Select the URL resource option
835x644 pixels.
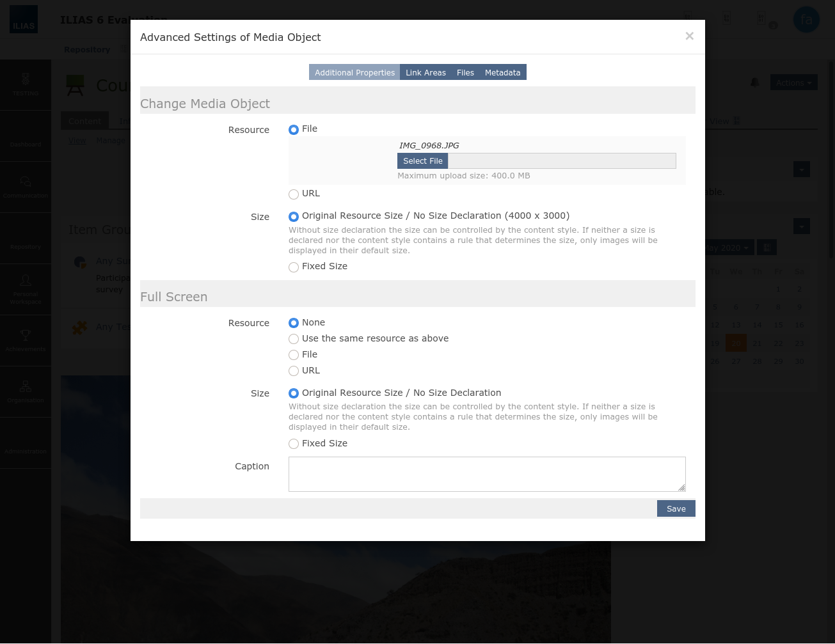[x=293, y=194]
